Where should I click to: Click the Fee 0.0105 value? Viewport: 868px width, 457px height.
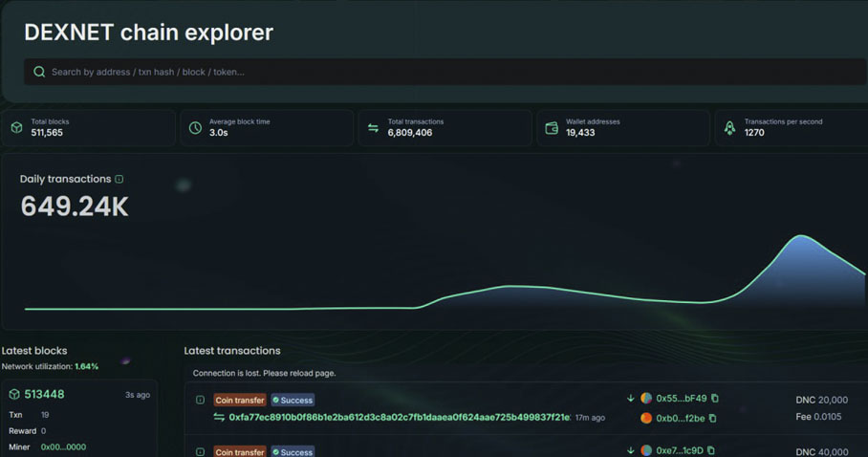pyautogui.click(x=818, y=417)
